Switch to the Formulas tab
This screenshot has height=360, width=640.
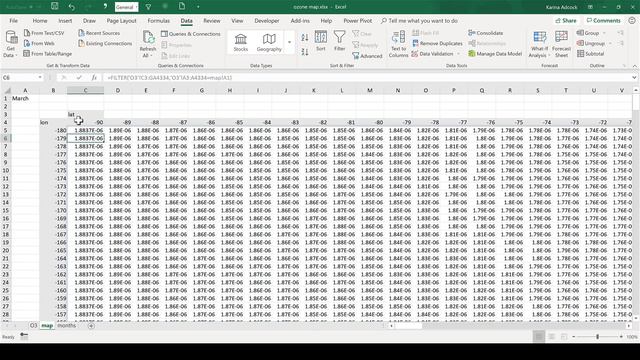tap(158, 21)
